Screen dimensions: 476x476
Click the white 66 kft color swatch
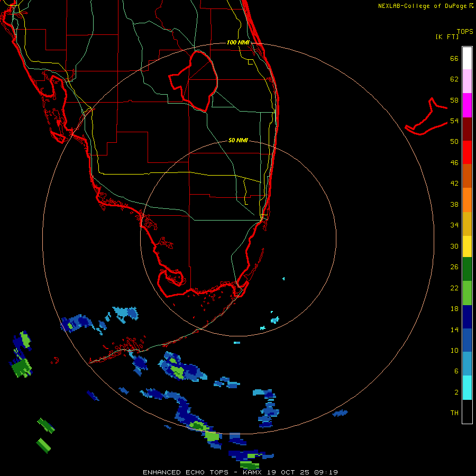[x=467, y=58]
